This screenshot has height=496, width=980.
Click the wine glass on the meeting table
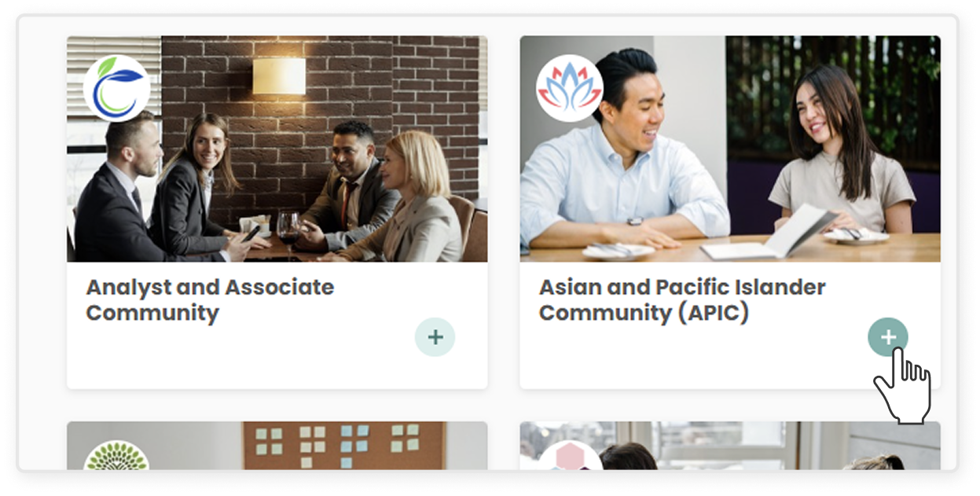point(288,230)
